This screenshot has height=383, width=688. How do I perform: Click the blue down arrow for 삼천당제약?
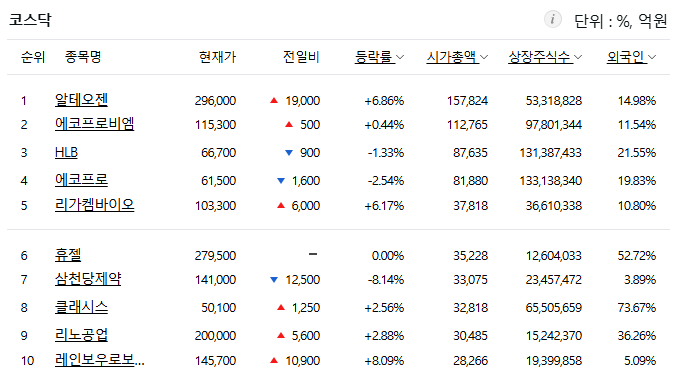(274, 279)
